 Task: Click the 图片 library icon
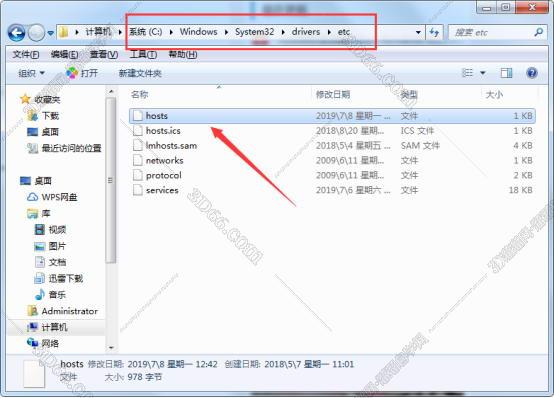coord(40,246)
